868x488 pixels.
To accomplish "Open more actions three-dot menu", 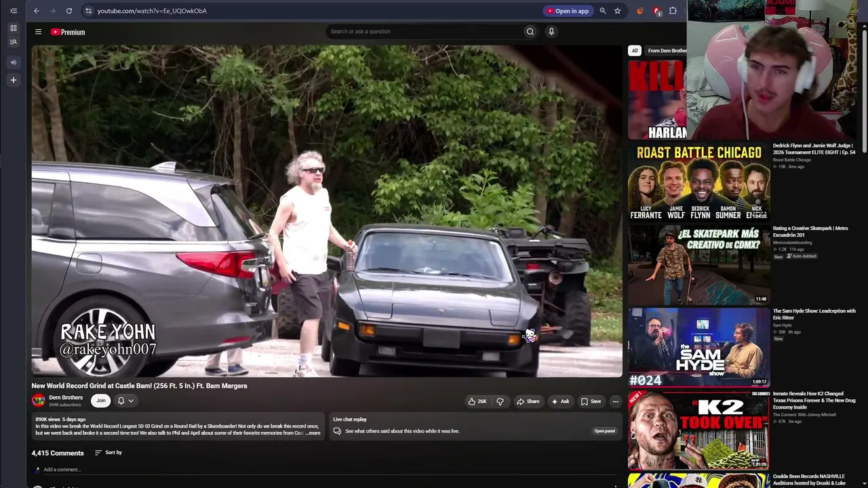I will tap(616, 401).
